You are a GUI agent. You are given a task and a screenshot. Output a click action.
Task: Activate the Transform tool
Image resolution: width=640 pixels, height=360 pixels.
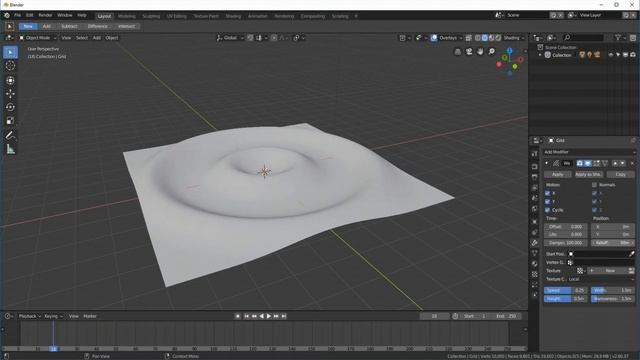[11, 80]
